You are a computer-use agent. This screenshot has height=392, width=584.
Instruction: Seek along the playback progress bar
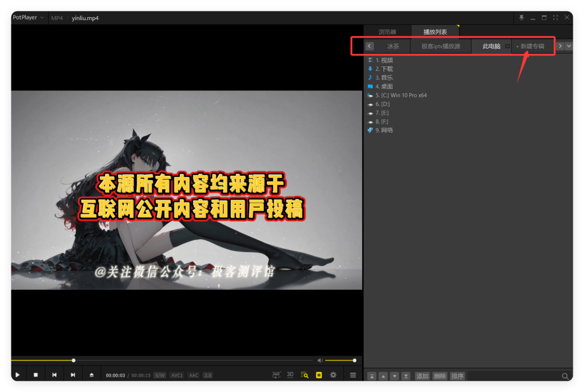[162, 360]
